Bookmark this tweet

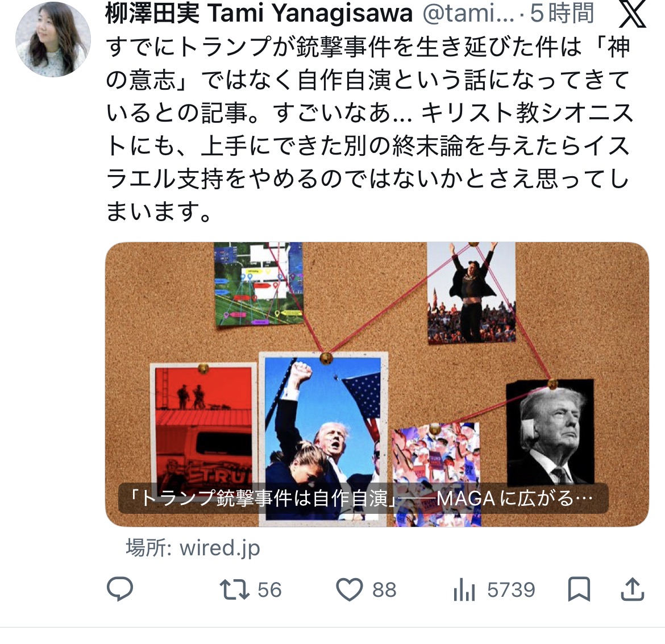click(579, 589)
